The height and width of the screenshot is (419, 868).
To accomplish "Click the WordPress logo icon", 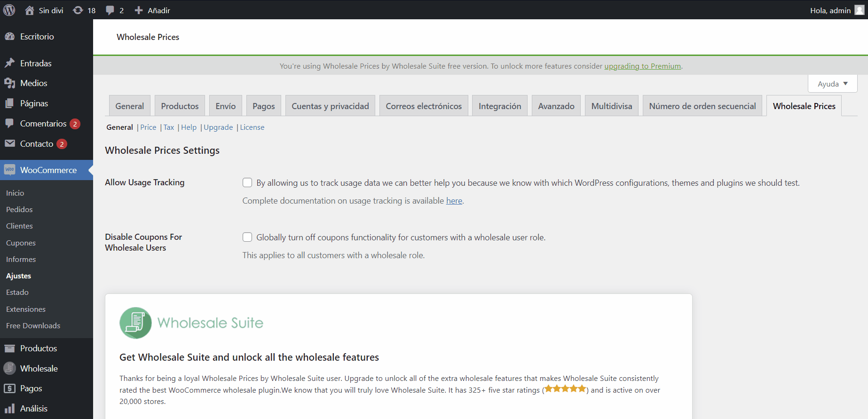I will (x=9, y=10).
